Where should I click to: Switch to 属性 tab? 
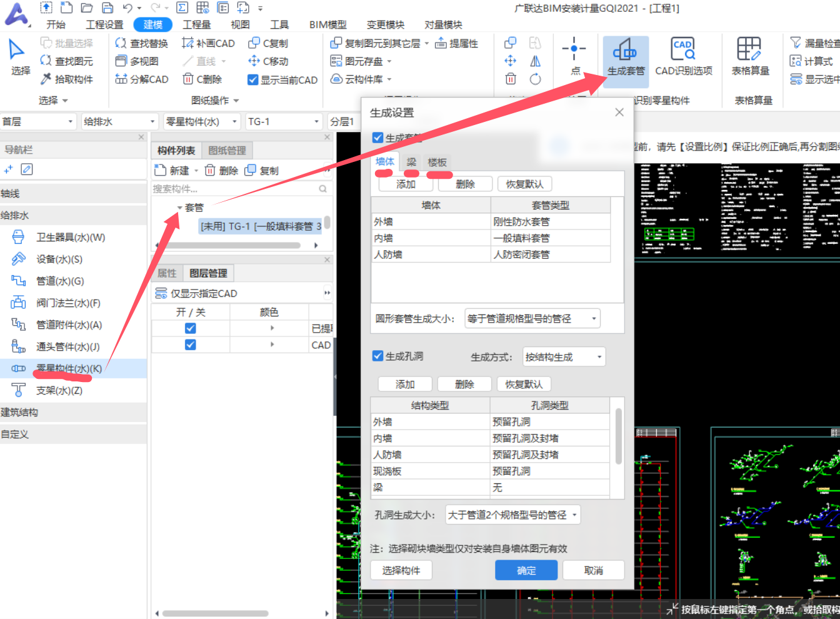(x=167, y=273)
